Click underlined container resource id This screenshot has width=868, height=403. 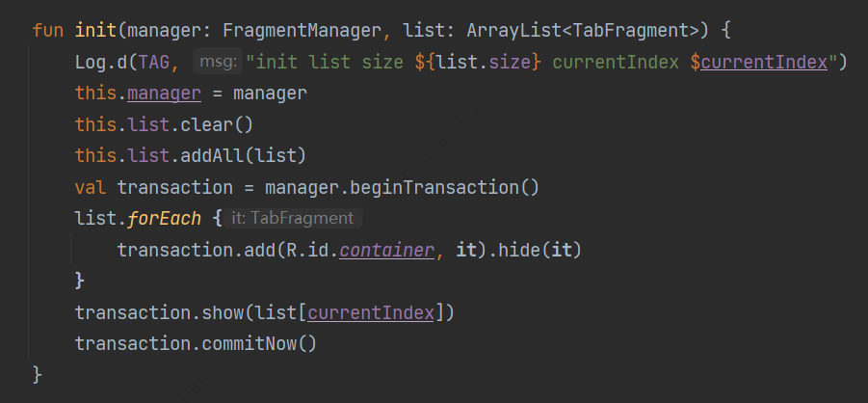pos(386,250)
